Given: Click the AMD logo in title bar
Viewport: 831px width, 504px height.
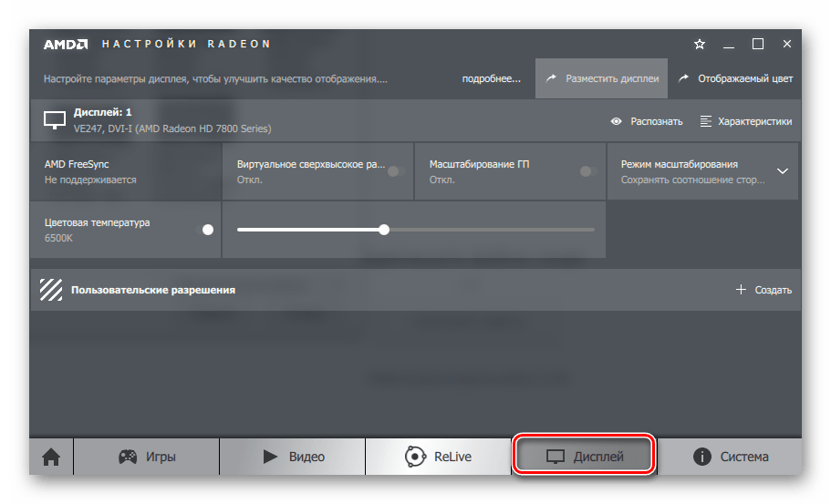Looking at the screenshot, I should (66, 45).
